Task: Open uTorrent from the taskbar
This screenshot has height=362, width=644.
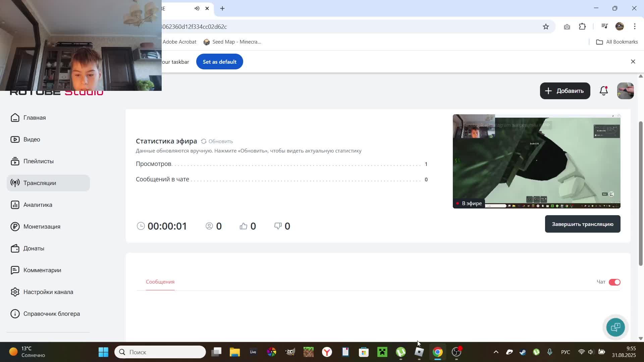Action: (x=401, y=352)
